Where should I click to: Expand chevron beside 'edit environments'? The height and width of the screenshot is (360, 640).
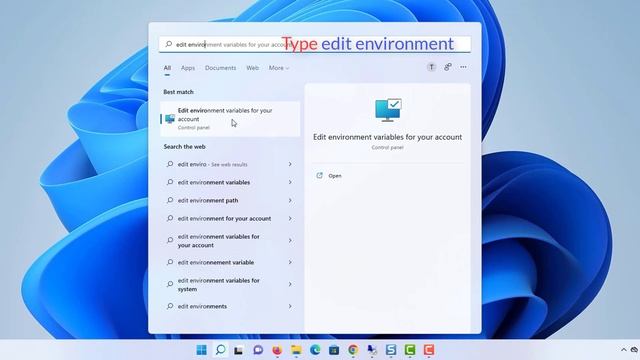(x=290, y=306)
